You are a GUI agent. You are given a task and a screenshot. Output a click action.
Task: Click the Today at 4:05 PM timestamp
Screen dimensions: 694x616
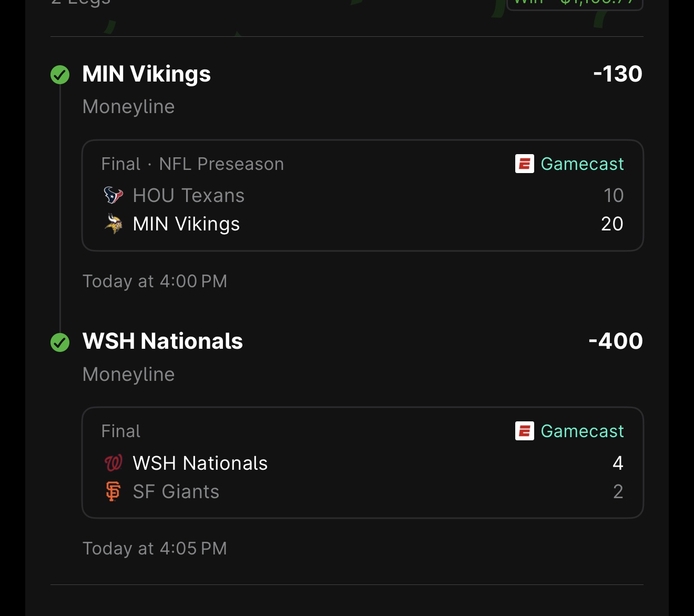(x=155, y=549)
